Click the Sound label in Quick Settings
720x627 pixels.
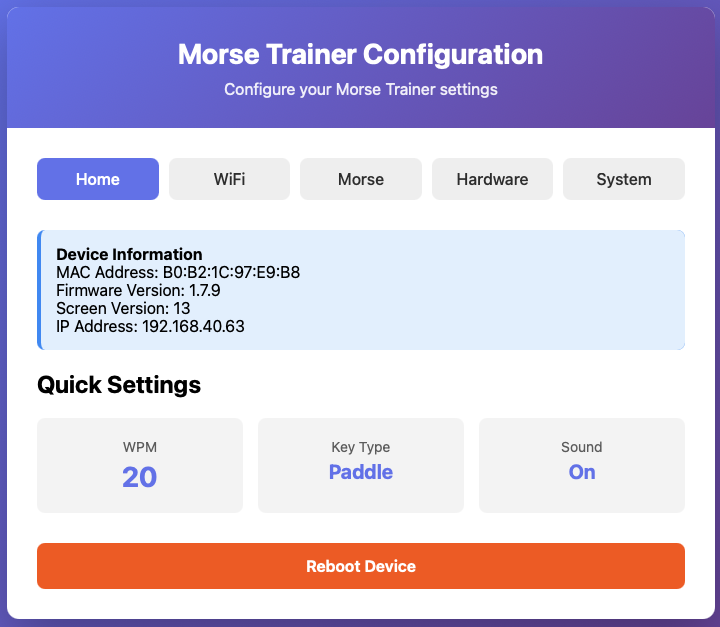(582, 447)
